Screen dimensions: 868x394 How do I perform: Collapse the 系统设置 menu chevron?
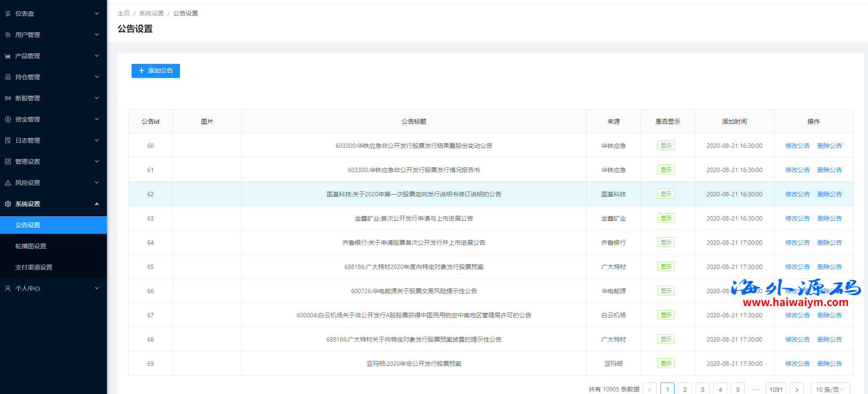click(x=97, y=204)
